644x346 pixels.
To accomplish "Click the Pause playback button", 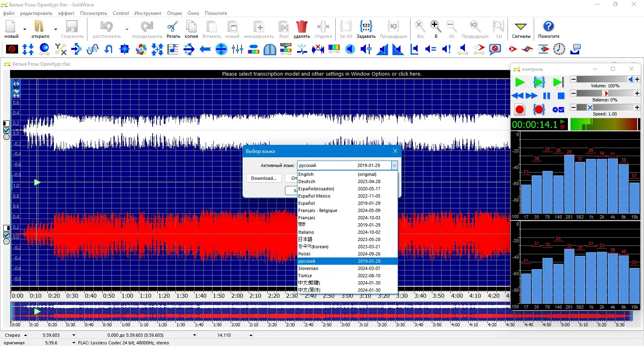I will pos(547,96).
